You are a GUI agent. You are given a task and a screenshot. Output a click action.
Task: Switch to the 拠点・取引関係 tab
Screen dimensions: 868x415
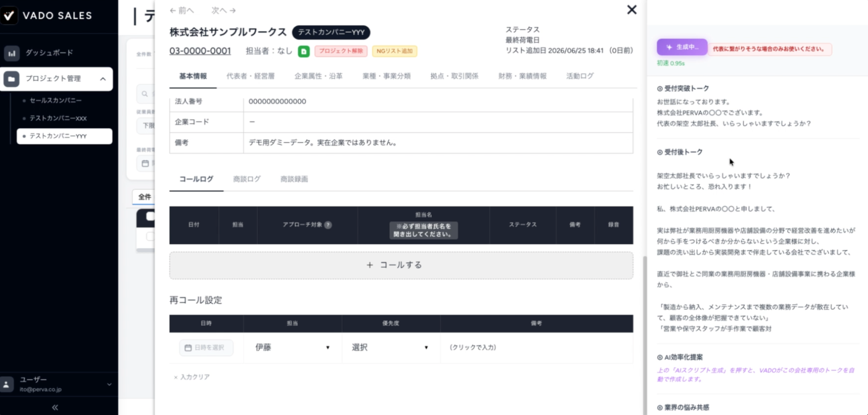click(454, 76)
